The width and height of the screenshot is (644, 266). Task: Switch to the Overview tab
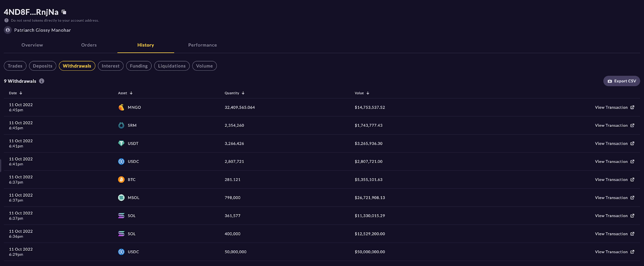tap(32, 45)
